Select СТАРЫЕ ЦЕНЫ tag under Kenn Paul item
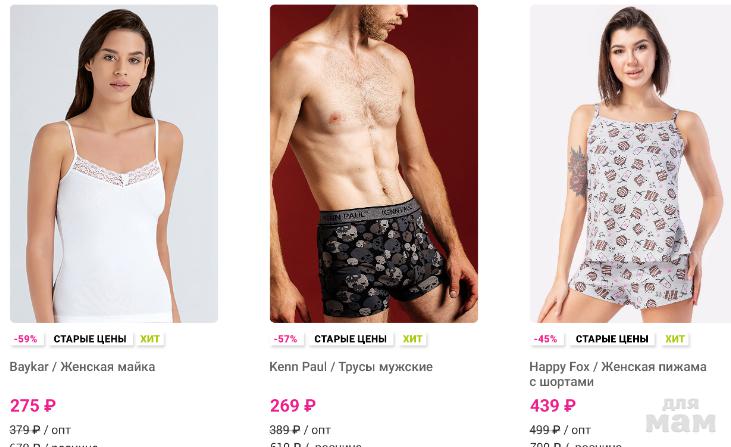 tap(350, 339)
